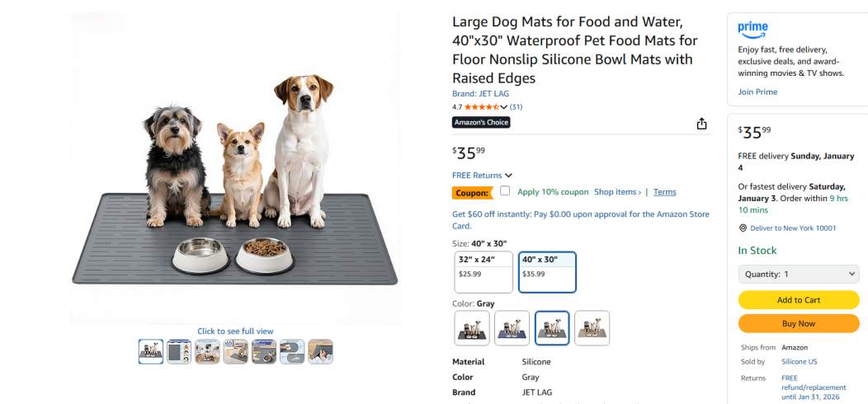View the last product thumbnail image
This screenshot has height=404, width=868.
[x=320, y=352]
